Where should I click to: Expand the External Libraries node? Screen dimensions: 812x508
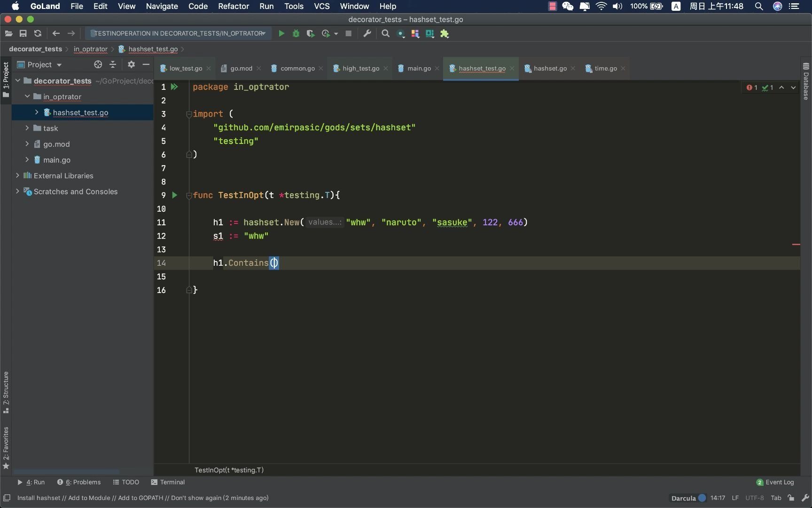point(17,175)
